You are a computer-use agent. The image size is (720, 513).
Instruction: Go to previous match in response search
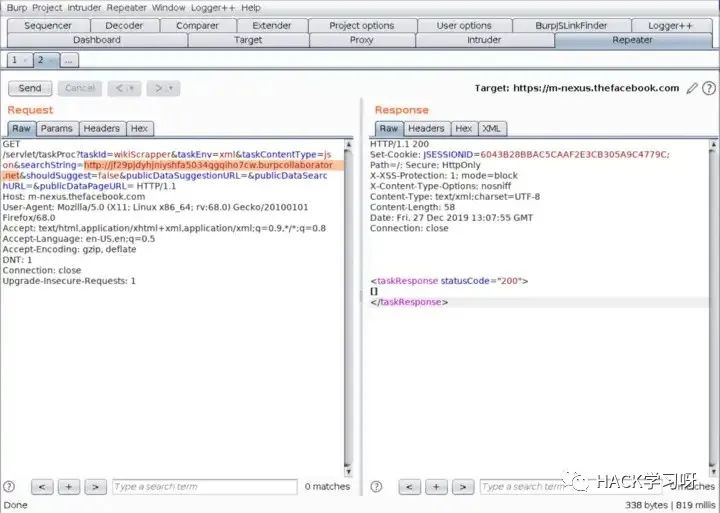pyautogui.click(x=409, y=487)
